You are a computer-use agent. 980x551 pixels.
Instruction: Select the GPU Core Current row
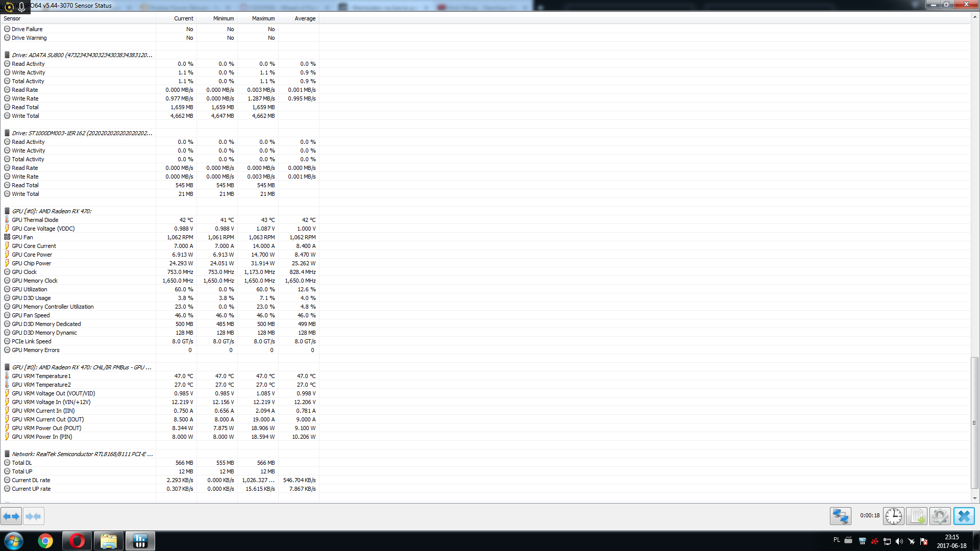point(160,246)
